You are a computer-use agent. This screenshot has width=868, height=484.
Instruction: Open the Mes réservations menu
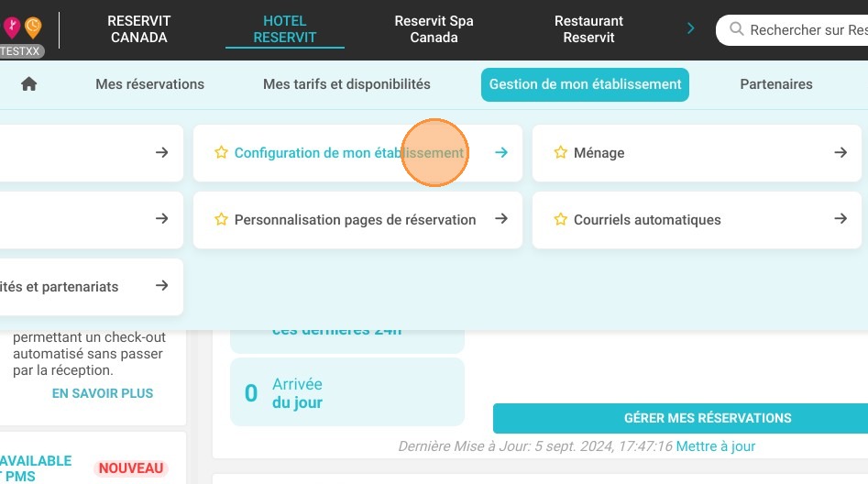(149, 84)
